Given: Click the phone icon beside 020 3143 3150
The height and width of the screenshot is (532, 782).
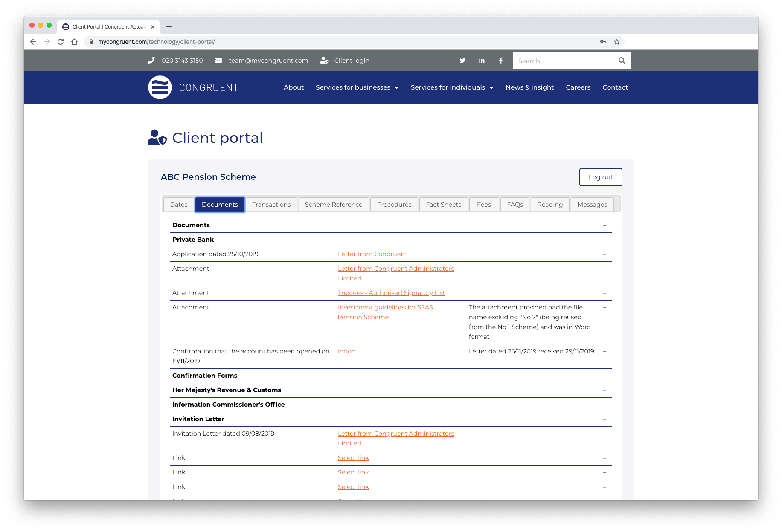Looking at the screenshot, I should (151, 61).
